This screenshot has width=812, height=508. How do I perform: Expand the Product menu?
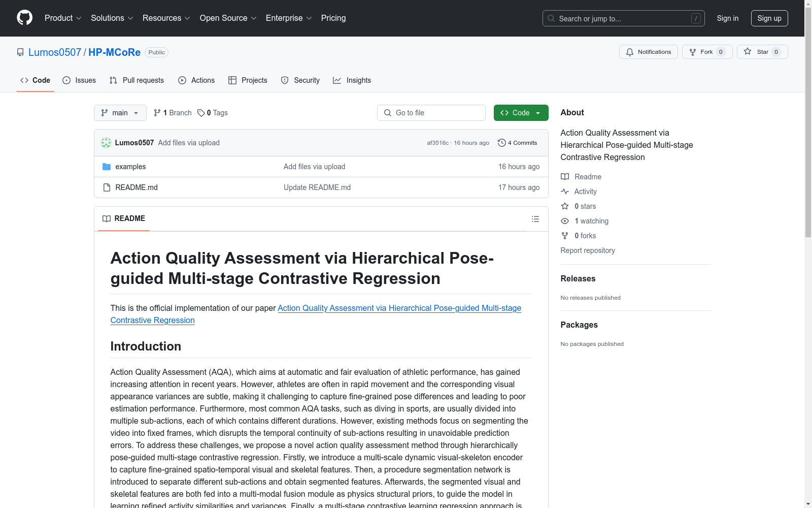tap(63, 18)
